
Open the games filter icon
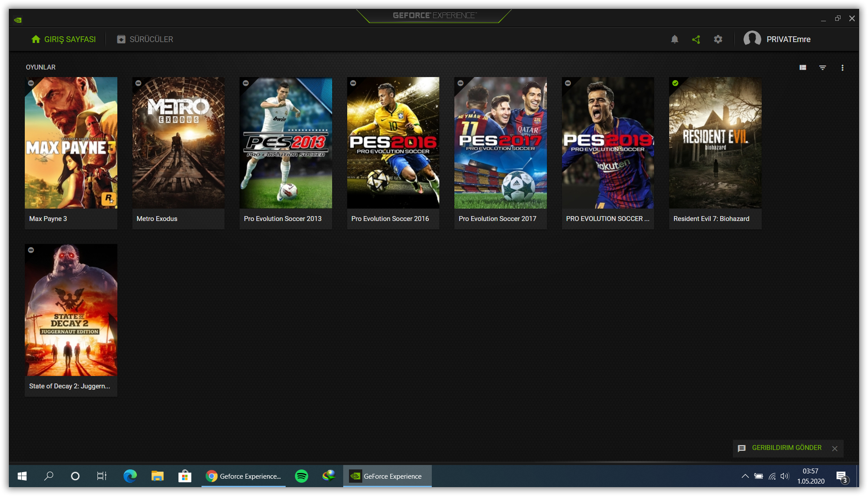click(x=822, y=68)
